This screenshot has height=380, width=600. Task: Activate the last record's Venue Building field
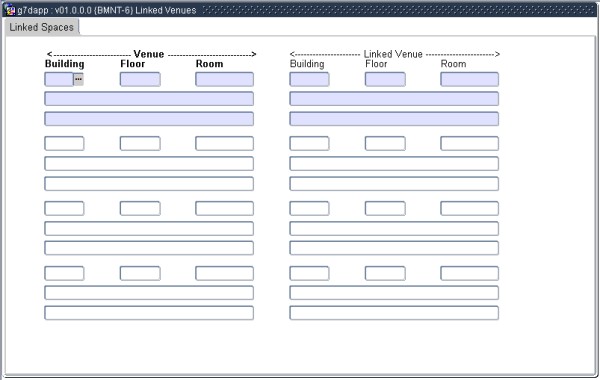tap(64, 274)
